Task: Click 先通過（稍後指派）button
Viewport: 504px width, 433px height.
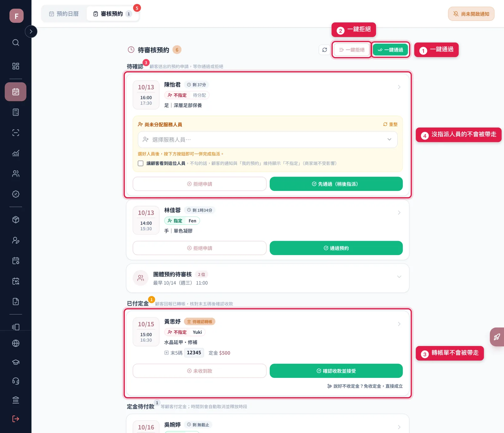Action: (x=336, y=184)
